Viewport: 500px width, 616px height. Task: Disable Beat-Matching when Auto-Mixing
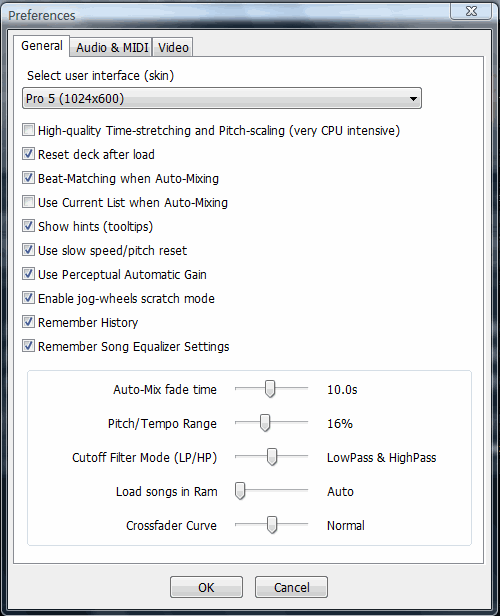coord(28,178)
